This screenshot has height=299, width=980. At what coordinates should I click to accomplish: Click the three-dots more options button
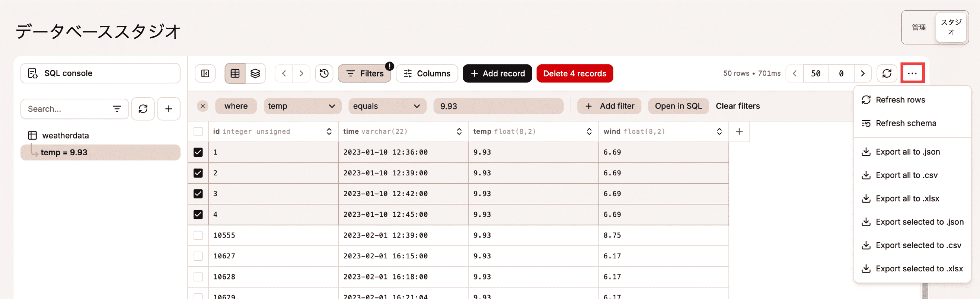pyautogui.click(x=912, y=73)
